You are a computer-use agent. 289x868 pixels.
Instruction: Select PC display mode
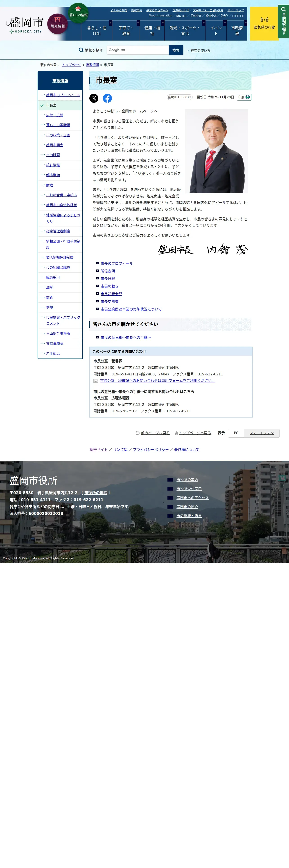click(236, 433)
